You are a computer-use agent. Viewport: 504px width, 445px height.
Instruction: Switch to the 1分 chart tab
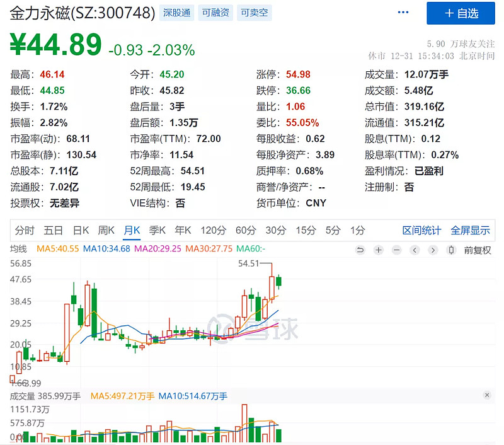[357, 230]
